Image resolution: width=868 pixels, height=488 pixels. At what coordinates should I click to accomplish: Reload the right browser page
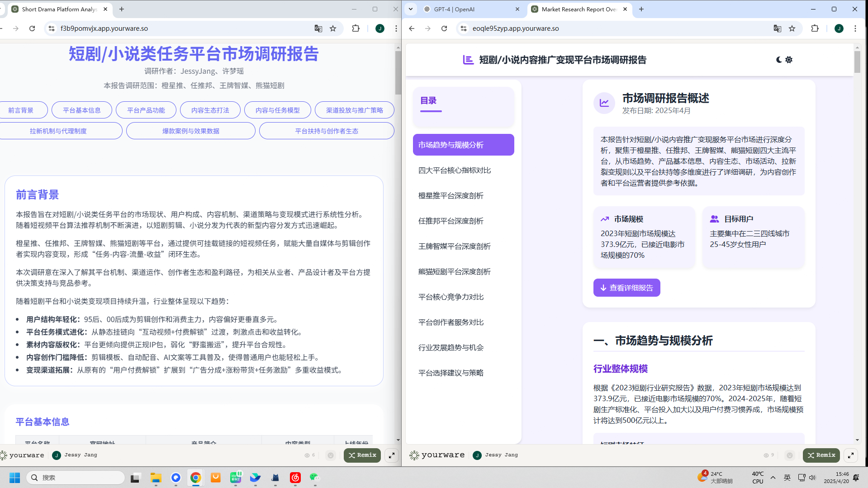tap(444, 28)
